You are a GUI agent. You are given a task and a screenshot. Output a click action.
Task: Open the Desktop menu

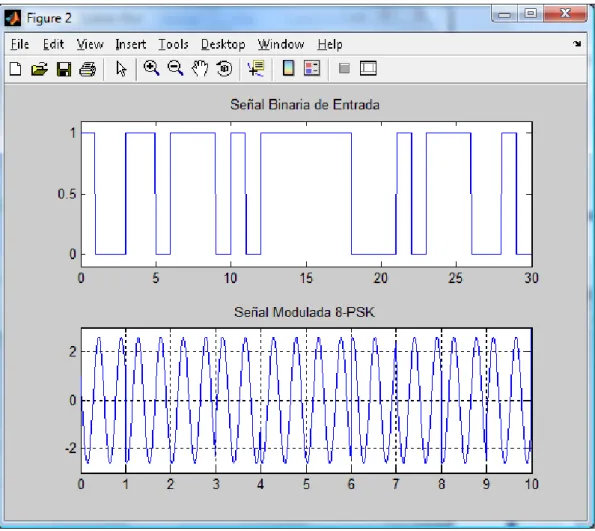point(223,44)
